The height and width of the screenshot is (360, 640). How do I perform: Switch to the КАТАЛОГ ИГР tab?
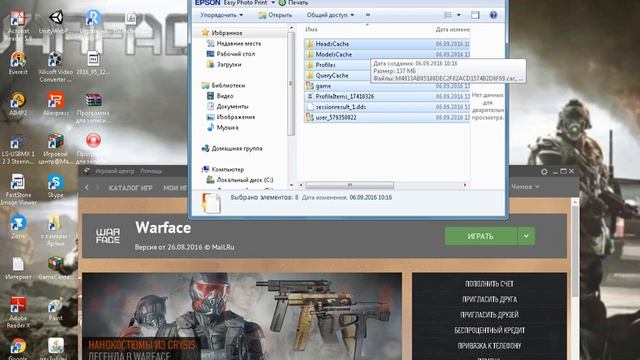[x=131, y=188]
